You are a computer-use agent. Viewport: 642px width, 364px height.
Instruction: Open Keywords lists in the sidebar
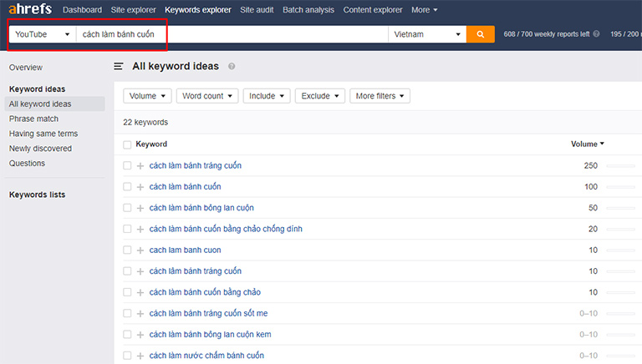38,195
